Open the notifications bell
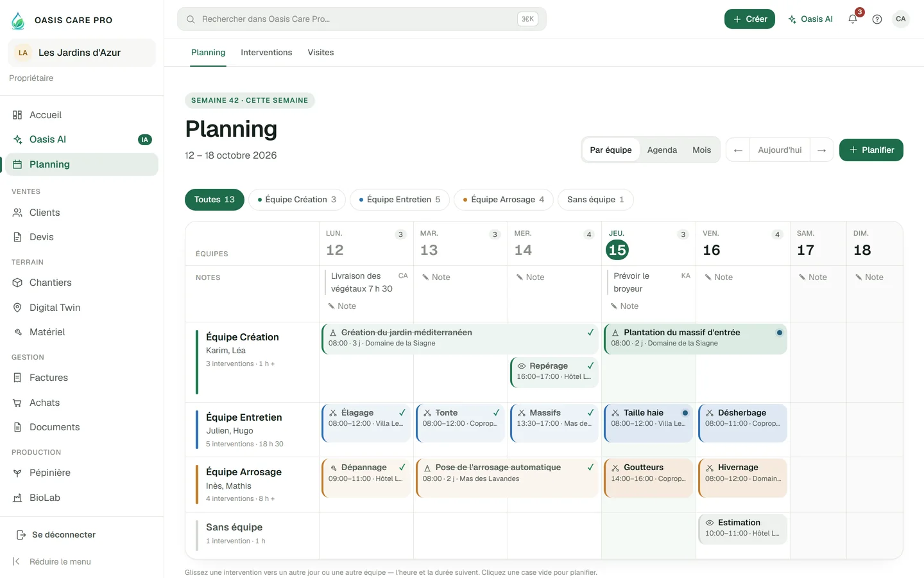The image size is (924, 578). pos(853,19)
